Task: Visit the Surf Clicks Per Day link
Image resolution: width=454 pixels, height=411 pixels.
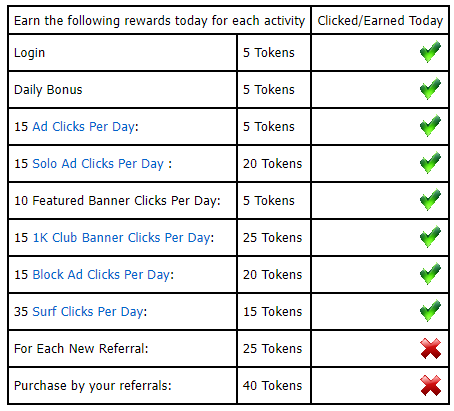Action: (88, 312)
